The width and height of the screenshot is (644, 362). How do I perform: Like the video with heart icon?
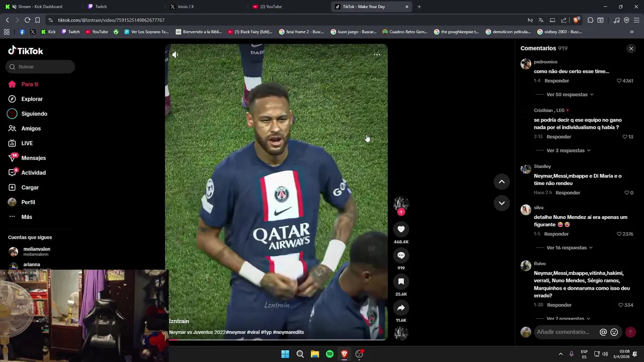click(401, 229)
